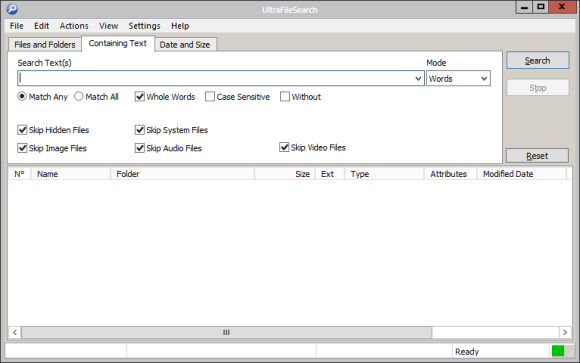Sort results by Modified Date column header

point(522,174)
